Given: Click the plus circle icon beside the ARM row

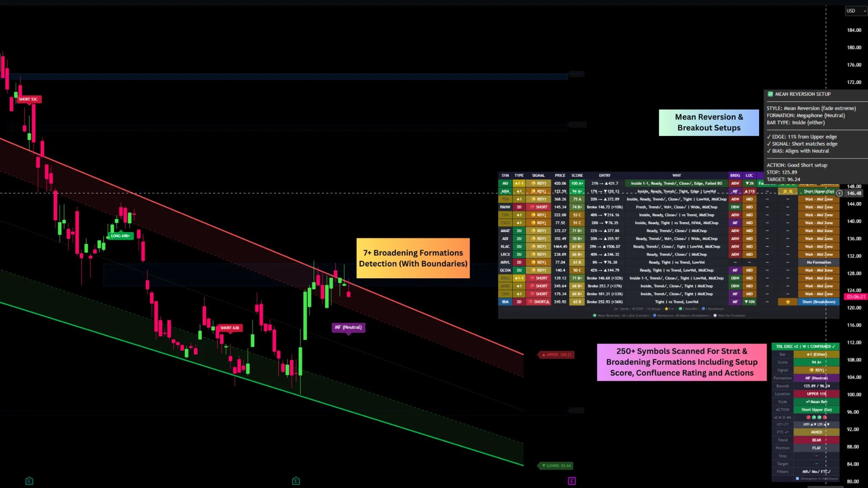Looking at the screenshot, I should tap(839, 193).
